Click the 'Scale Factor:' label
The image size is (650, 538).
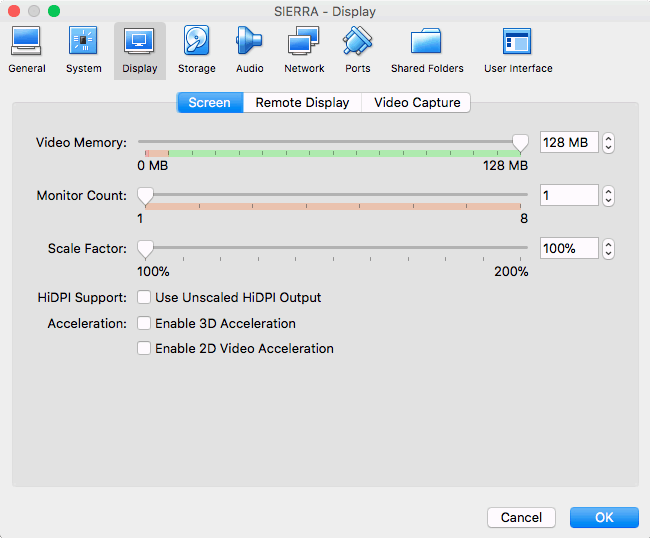pos(87,248)
